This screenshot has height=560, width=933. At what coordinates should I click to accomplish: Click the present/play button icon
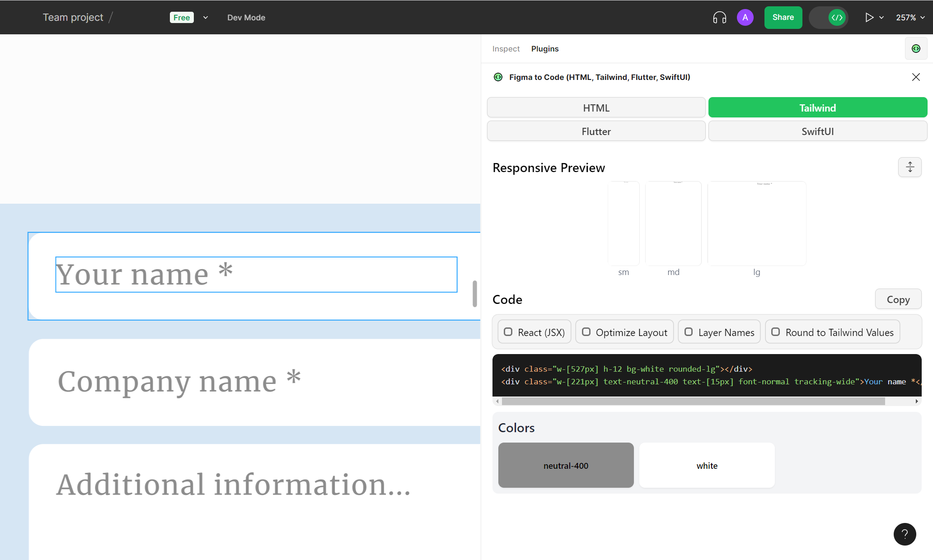[x=869, y=17]
